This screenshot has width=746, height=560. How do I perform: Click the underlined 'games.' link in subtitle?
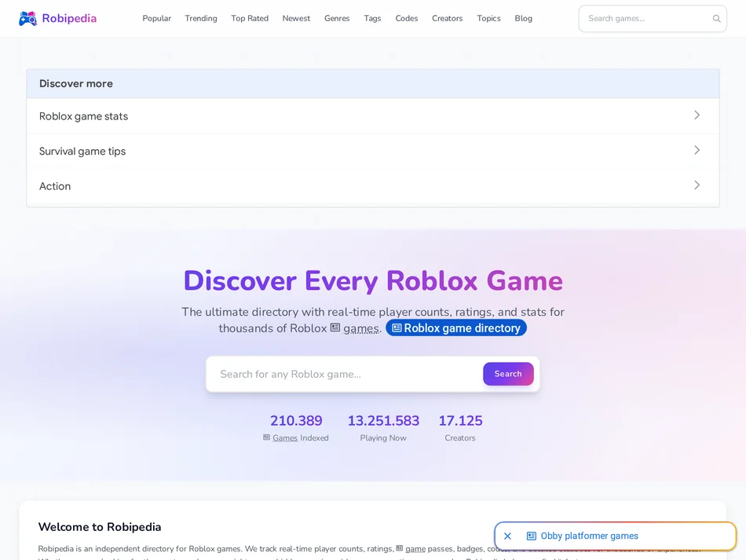[x=361, y=328]
